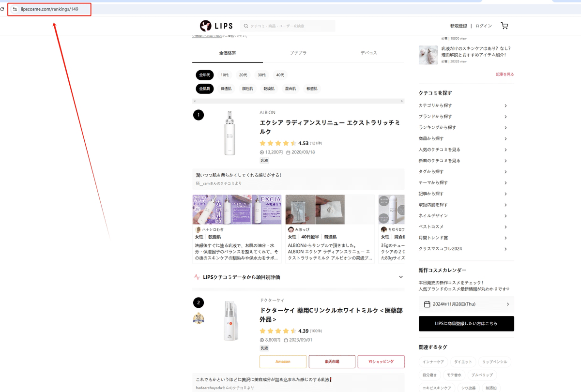Open 新着のクチコミを見る chevron

[x=506, y=161]
